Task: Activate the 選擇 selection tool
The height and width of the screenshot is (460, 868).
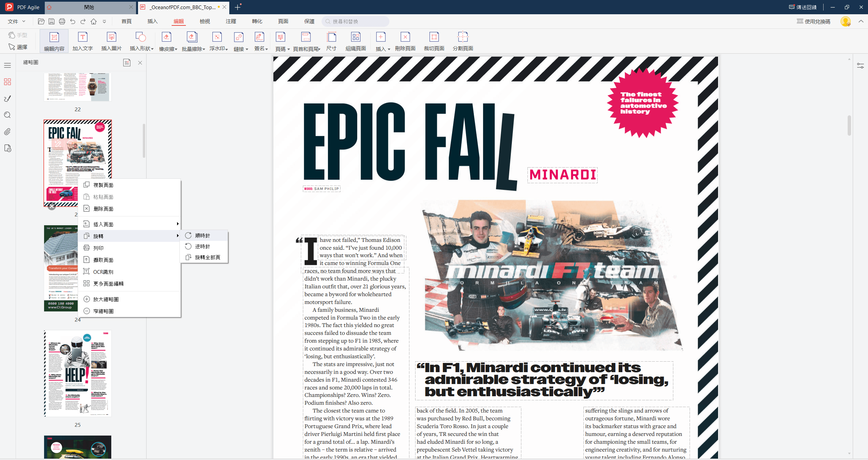Action: point(18,47)
